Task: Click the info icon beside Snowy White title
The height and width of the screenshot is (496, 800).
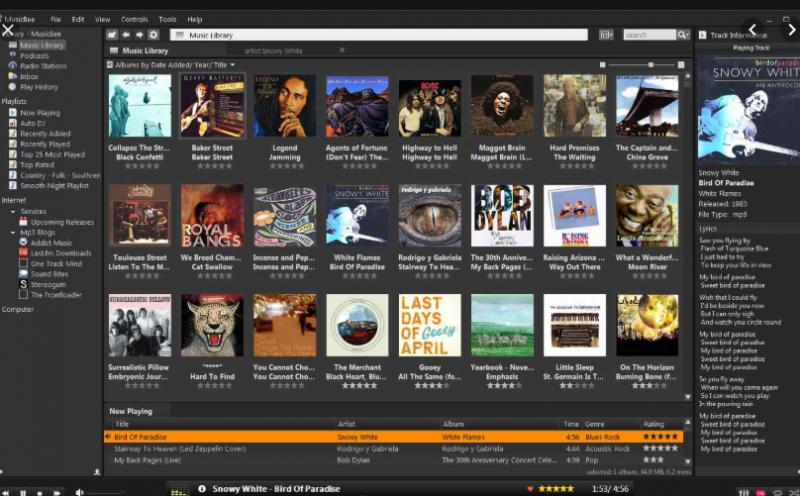Action: 202,489
